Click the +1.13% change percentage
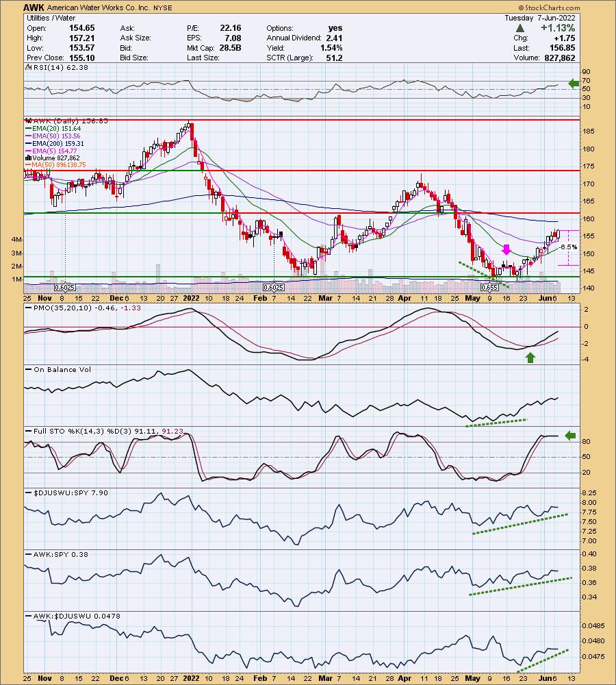This screenshot has height=685, width=616. coord(558,28)
